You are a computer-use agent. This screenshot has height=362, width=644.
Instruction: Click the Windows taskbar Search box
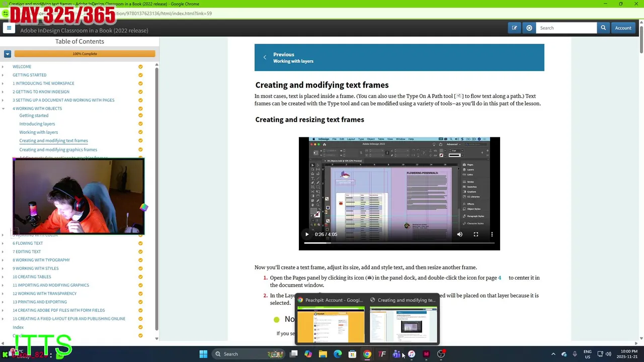pos(249,354)
